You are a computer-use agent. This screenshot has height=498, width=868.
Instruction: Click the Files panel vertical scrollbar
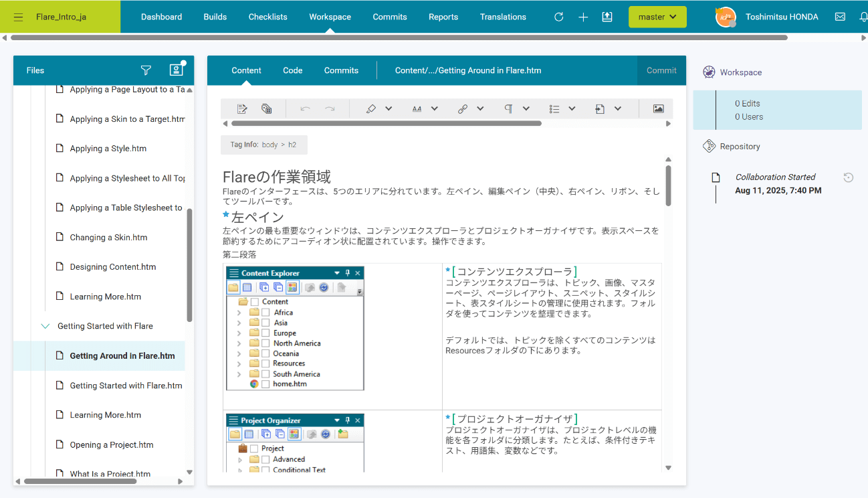point(190,264)
